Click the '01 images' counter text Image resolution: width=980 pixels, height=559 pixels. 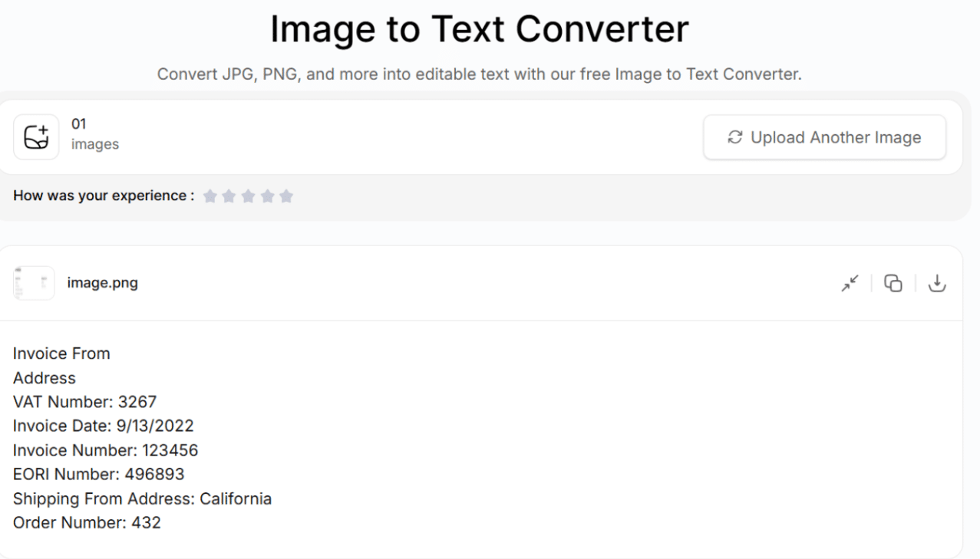coord(94,135)
